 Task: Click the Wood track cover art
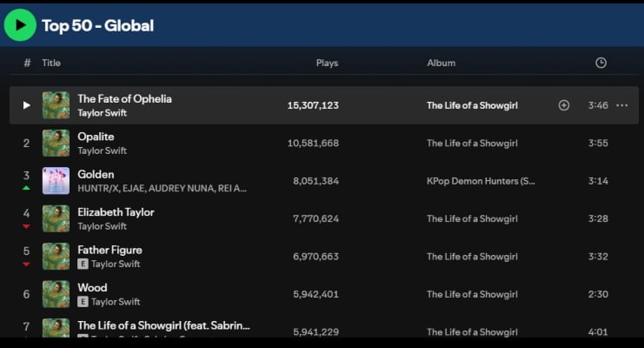56,294
